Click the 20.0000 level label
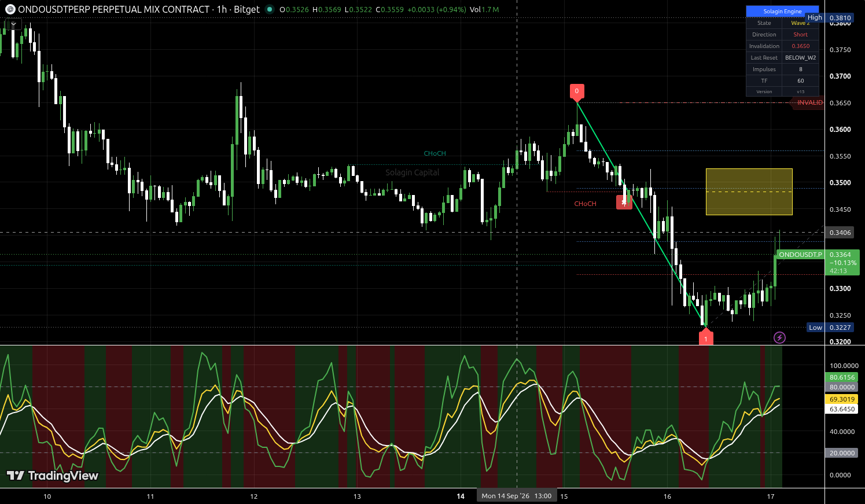Screen dimensions: 865x504 coord(842,453)
